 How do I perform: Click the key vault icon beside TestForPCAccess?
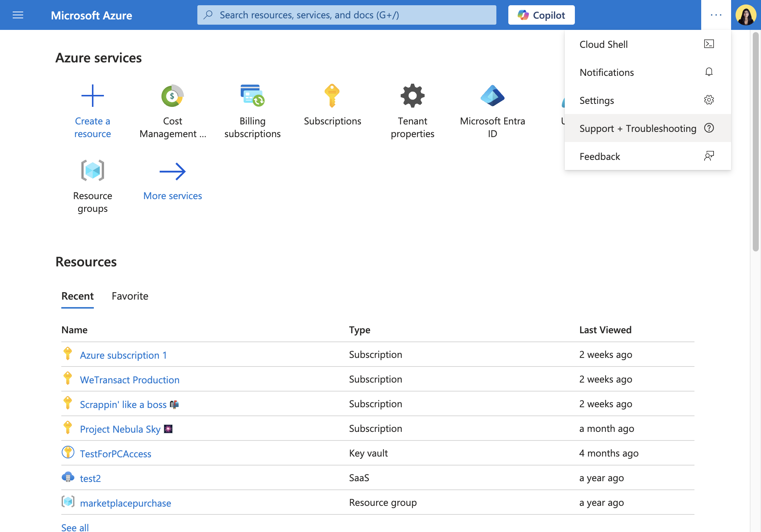tap(68, 452)
